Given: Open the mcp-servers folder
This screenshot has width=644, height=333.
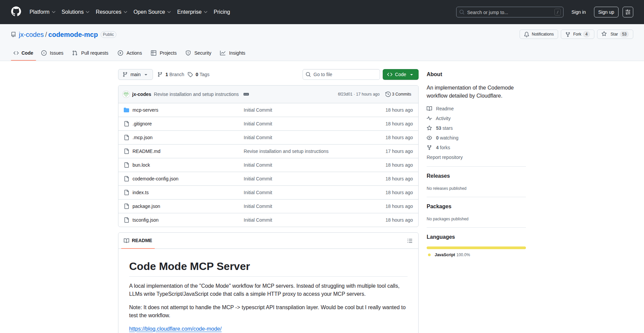Looking at the screenshot, I should (x=145, y=110).
